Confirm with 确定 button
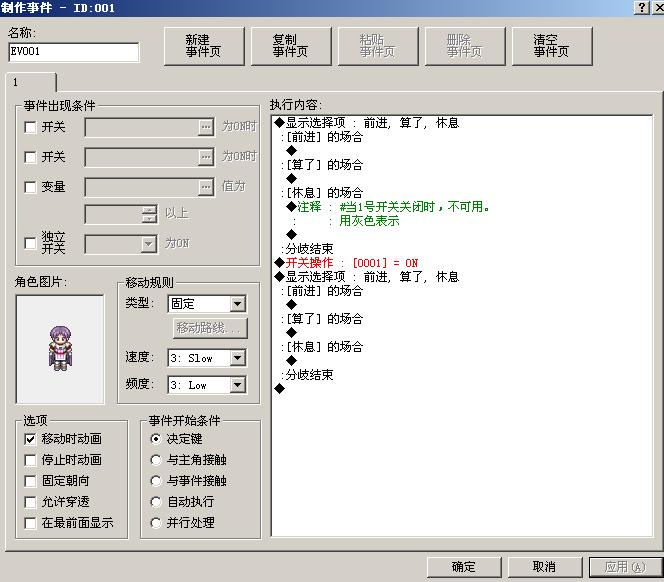The width and height of the screenshot is (664, 582). tap(464, 567)
